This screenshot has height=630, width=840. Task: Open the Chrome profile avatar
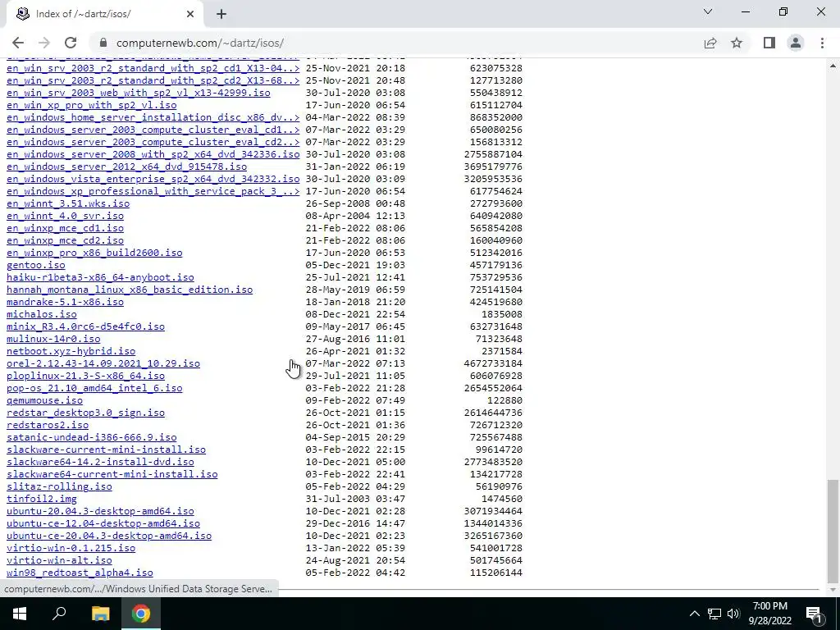[796, 43]
